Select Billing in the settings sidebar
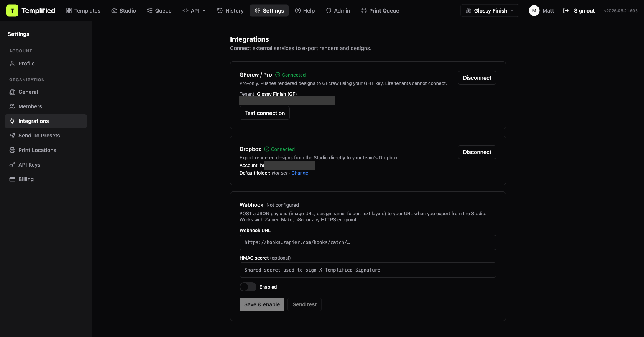 tap(46, 179)
